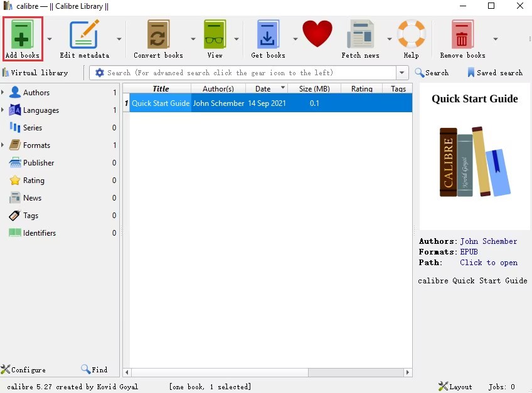Select the Tags label icon
This screenshot has width=532, height=393.
coord(15,216)
